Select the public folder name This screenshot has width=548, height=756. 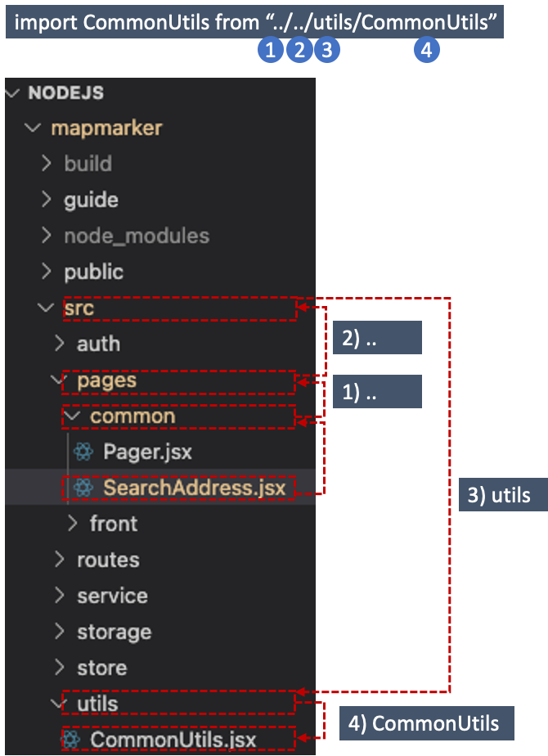tap(93, 272)
